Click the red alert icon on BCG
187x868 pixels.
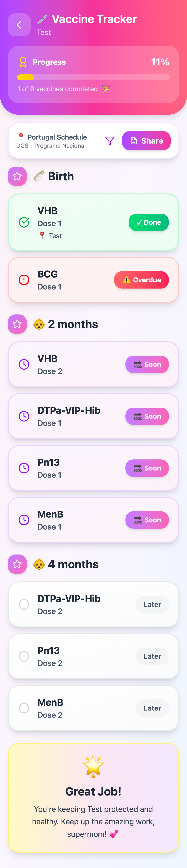(24, 280)
